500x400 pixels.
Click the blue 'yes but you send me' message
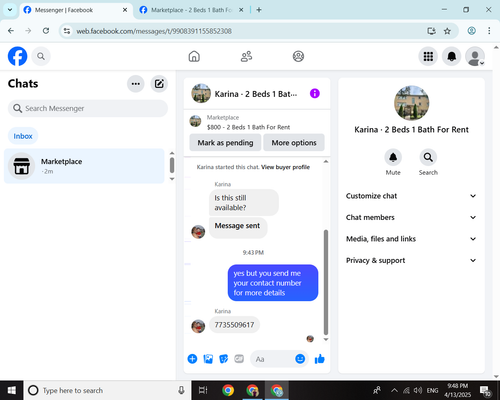point(273,283)
